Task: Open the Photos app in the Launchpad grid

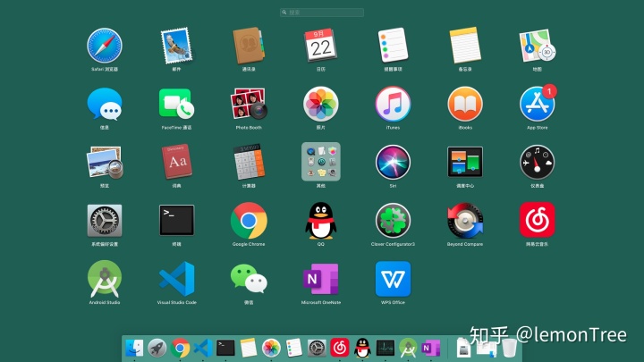Action: 321,104
